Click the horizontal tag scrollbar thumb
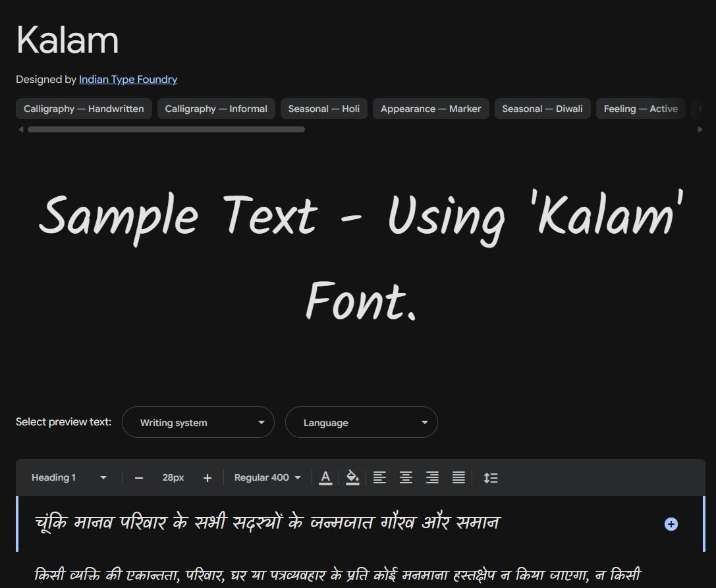 click(166, 130)
